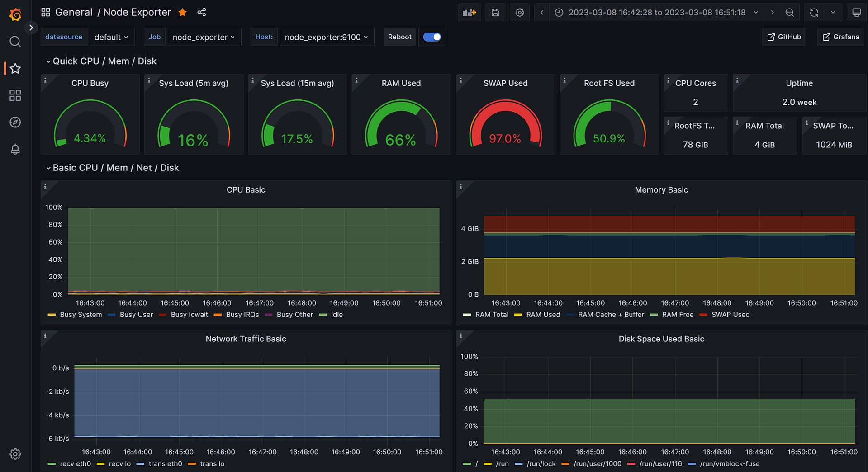Toggle the Idle series in CPU Basic legend
Screen dimensions: 868x472
pos(336,315)
